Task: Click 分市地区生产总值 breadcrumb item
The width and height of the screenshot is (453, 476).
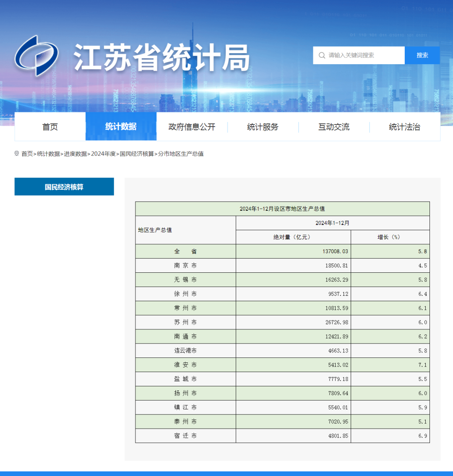Action: point(181,154)
